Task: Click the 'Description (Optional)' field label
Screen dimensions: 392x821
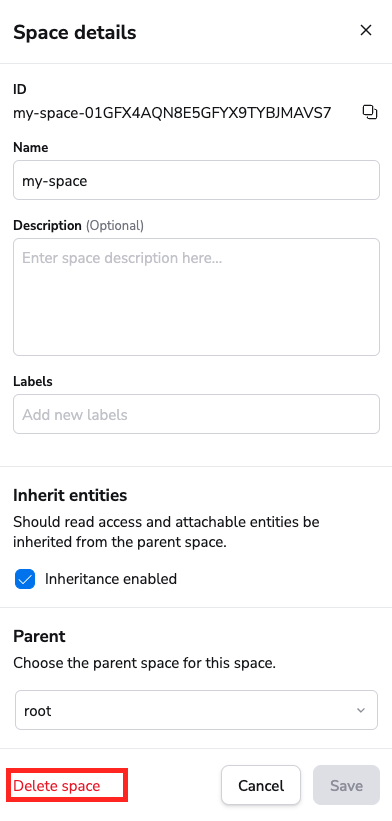Action: tap(79, 226)
